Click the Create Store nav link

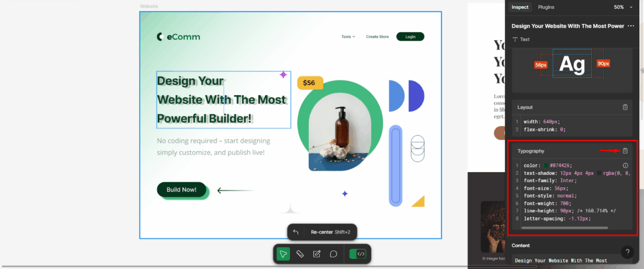point(377,37)
